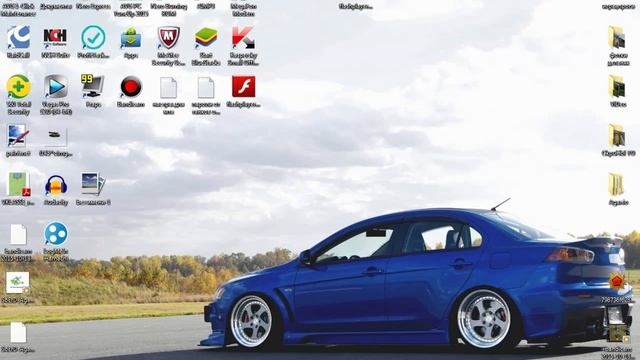Launch Fraps yellow 99 monitor icon

pos(93,86)
